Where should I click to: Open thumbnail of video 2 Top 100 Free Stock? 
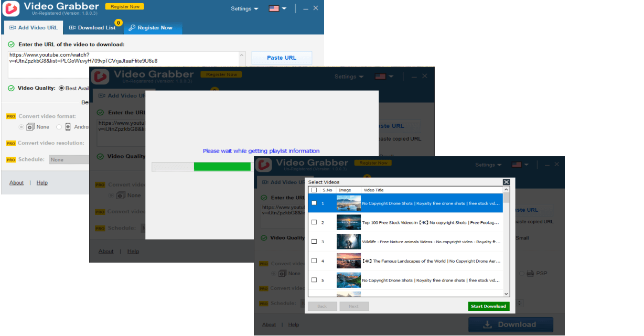point(349,223)
